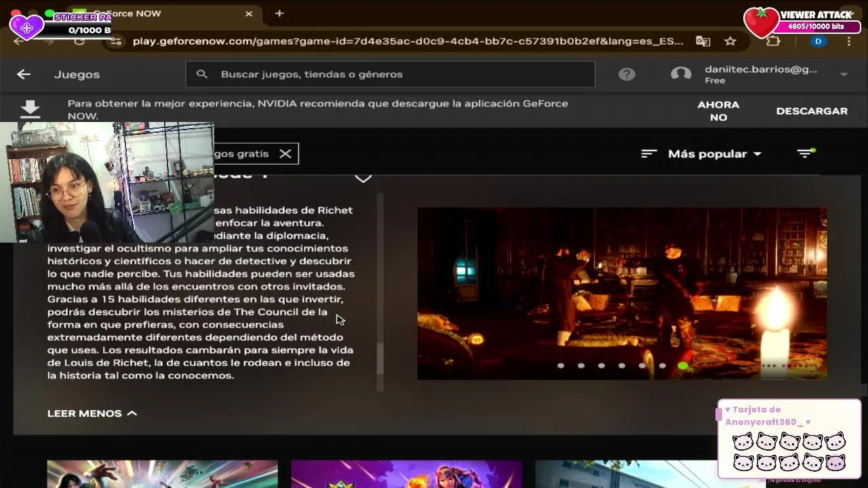
Task: Select the second carousel dot
Action: pos(581,366)
